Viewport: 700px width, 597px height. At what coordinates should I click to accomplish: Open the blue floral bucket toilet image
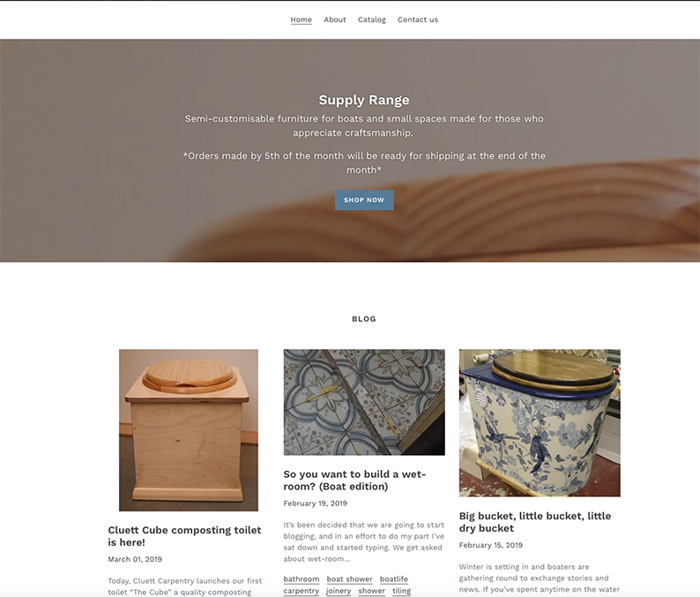[x=540, y=423]
